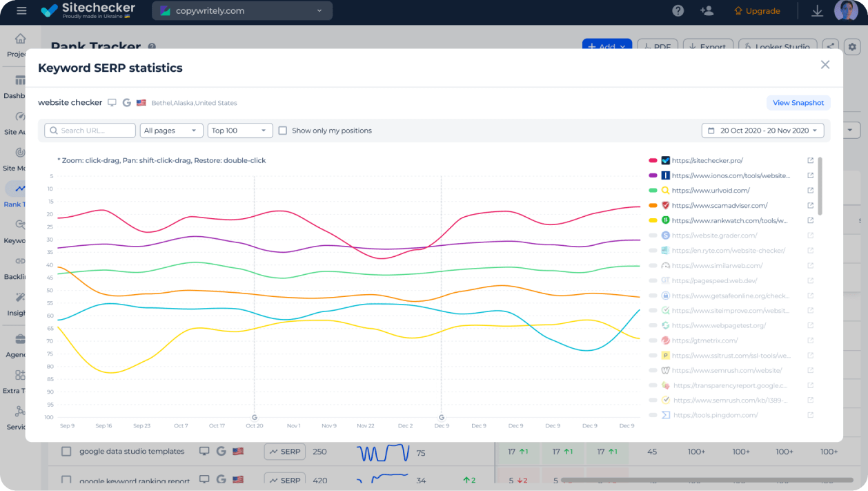The width and height of the screenshot is (868, 491).
Task: Show tools.pingdom.com series via its gray pill
Action: 653,415
